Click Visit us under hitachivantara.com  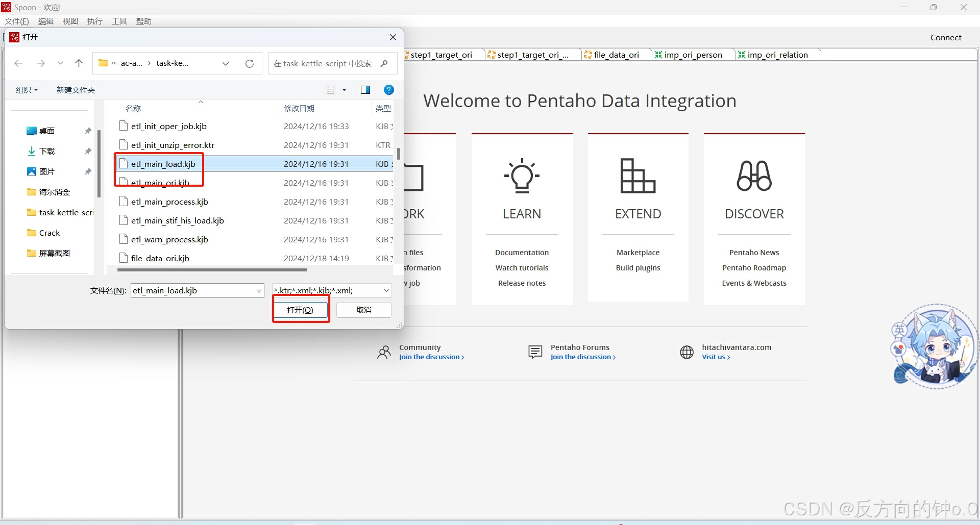pyautogui.click(x=716, y=357)
